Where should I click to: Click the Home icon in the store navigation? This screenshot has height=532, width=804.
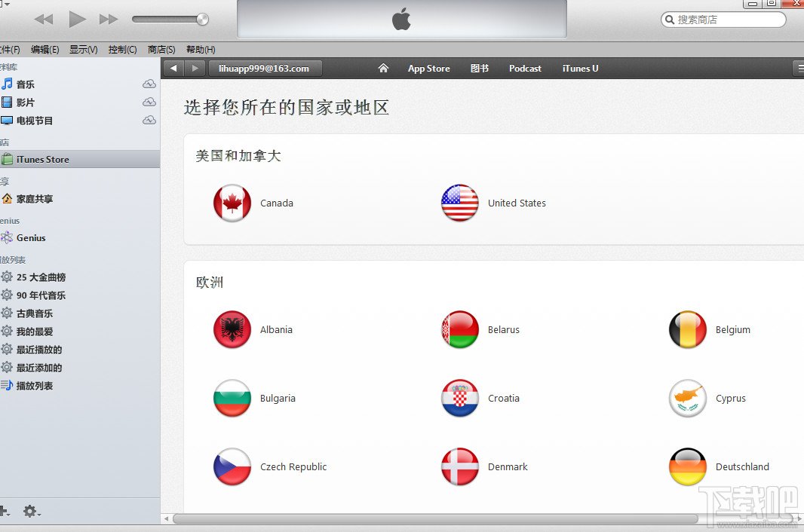[x=383, y=68]
